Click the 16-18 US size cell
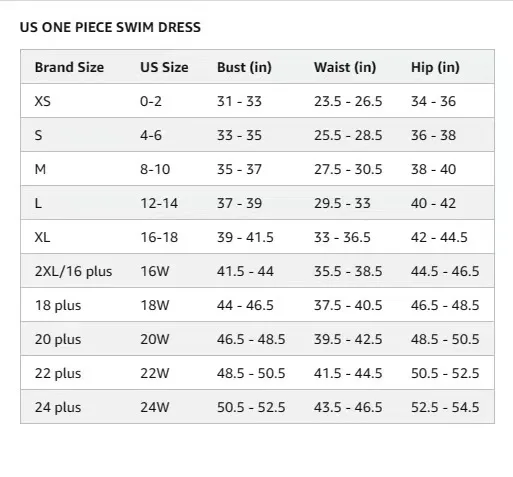This screenshot has width=513, height=477. tap(159, 237)
